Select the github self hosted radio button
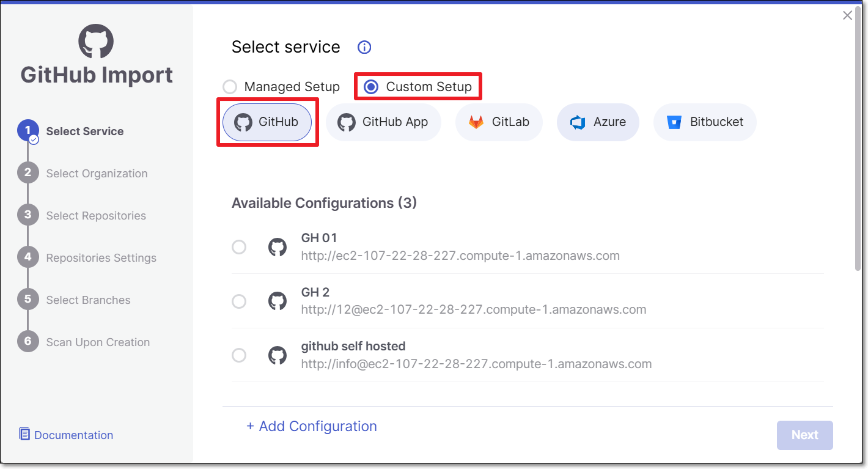This screenshot has width=868, height=469. click(x=239, y=355)
